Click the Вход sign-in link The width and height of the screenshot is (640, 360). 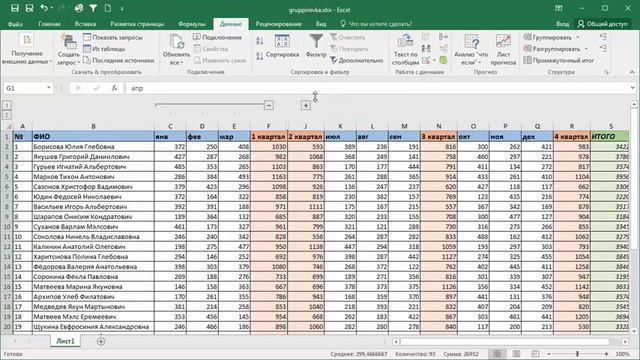(562, 24)
